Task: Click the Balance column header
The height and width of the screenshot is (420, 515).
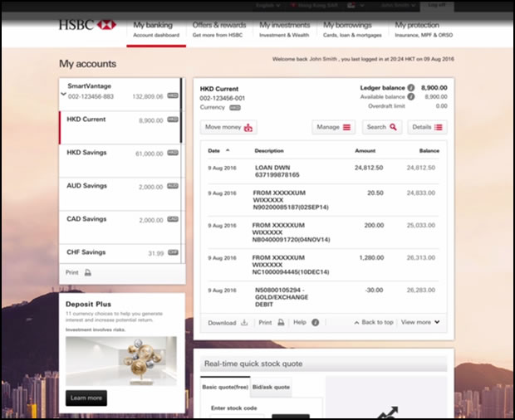Action: tap(429, 150)
